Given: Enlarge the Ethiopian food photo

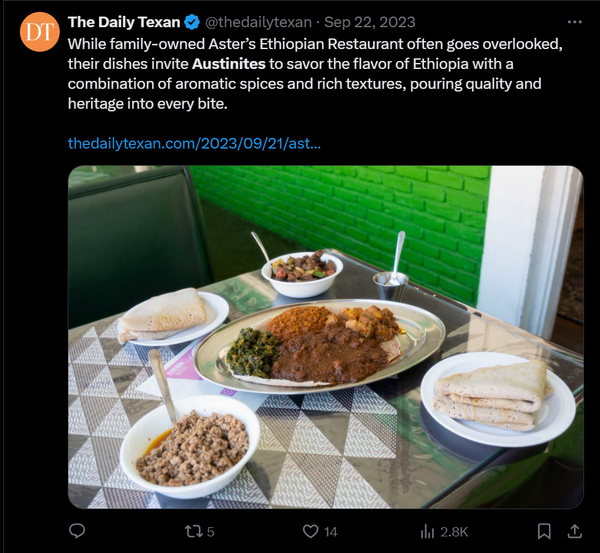Looking at the screenshot, I should 325,337.
